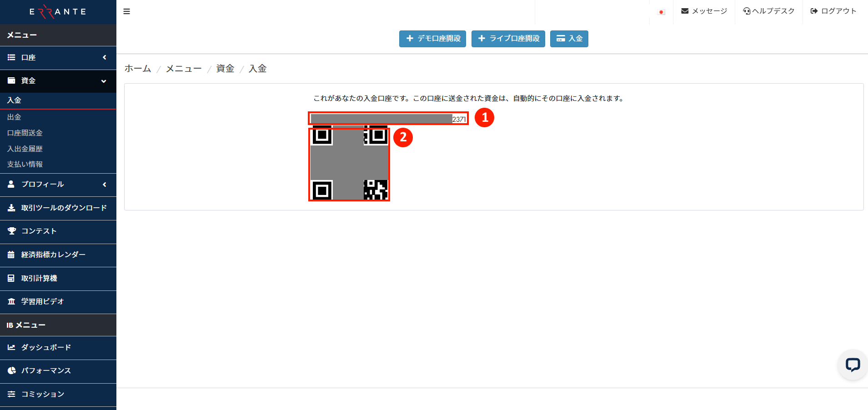Expand the プロフィール sidebar section
The height and width of the screenshot is (410, 868).
(x=58, y=185)
